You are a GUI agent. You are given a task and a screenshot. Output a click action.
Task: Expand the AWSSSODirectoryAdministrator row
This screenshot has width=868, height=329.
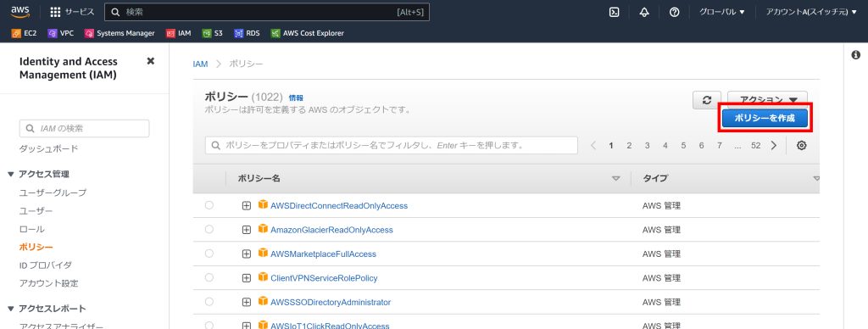tap(247, 303)
